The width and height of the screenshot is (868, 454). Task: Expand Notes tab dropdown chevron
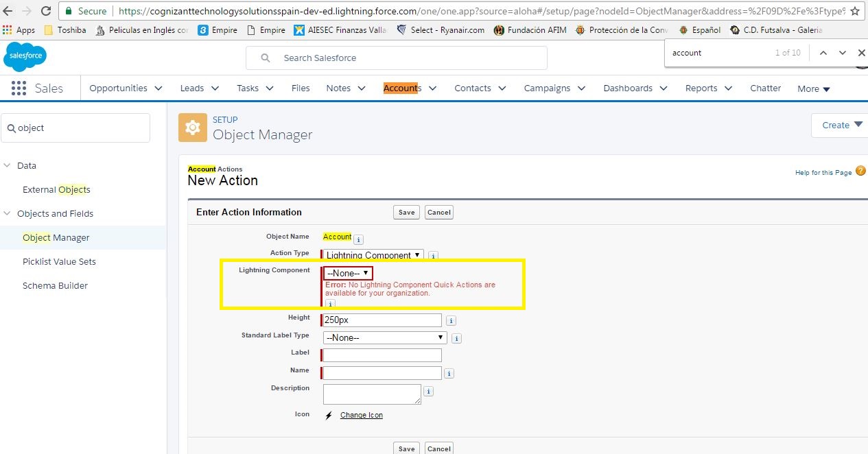pos(362,88)
